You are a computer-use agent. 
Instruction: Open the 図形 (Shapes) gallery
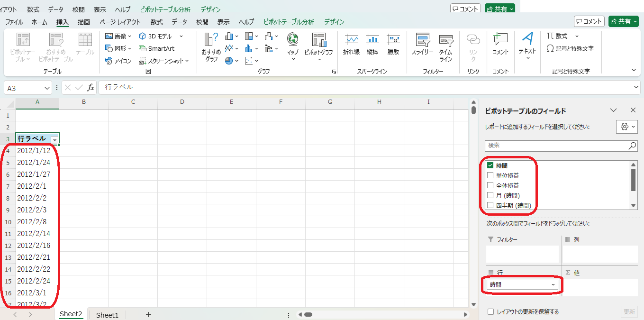pyautogui.click(x=118, y=48)
